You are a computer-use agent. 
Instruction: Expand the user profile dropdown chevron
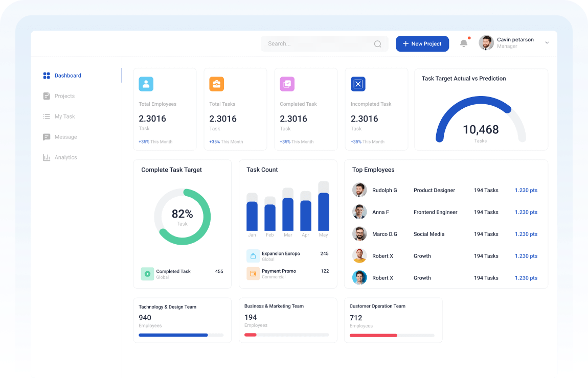tap(547, 43)
